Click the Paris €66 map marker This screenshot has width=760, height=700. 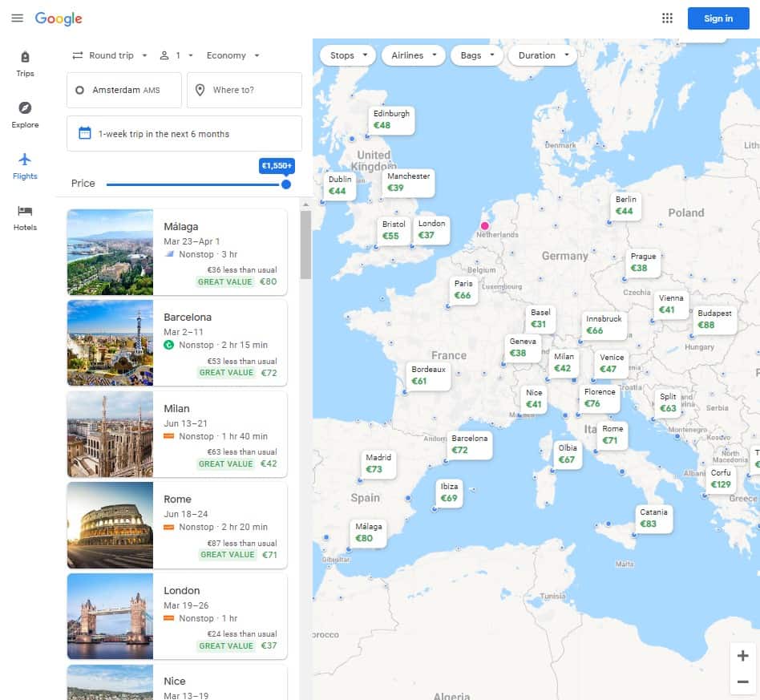(463, 289)
